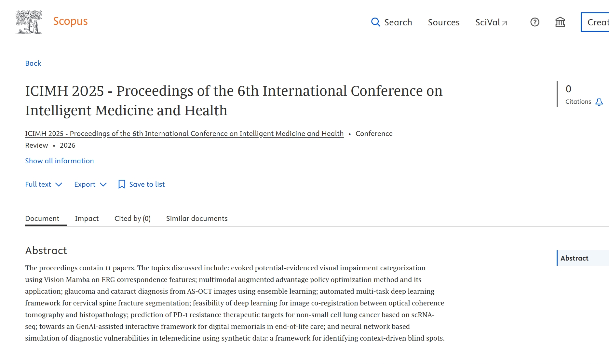Expand Show all information
Viewport: 609px width, 364px height.
pos(60,161)
